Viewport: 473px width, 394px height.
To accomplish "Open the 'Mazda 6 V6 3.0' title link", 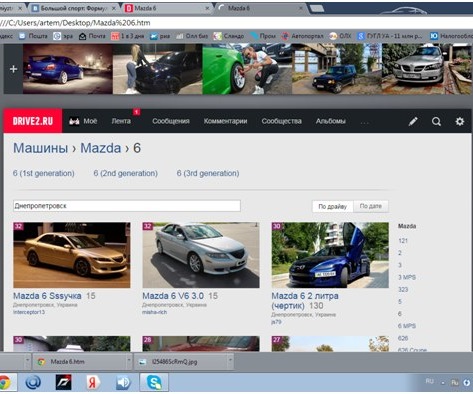I will point(173,296).
